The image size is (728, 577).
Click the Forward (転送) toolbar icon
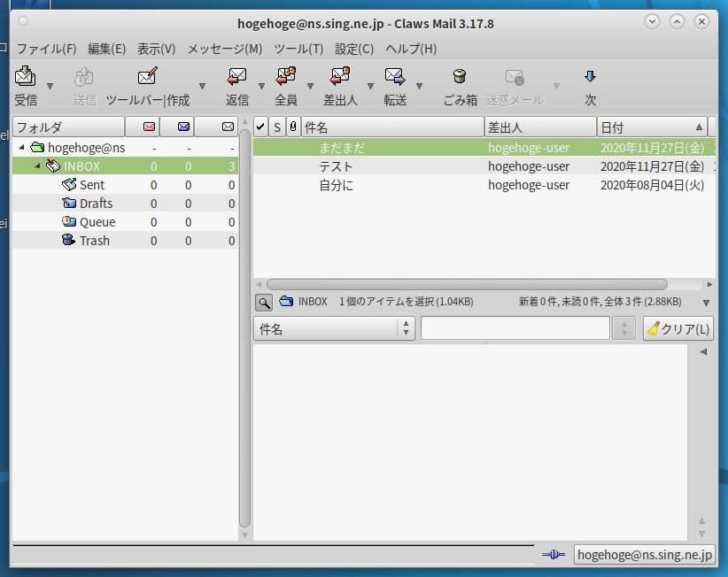(395, 76)
